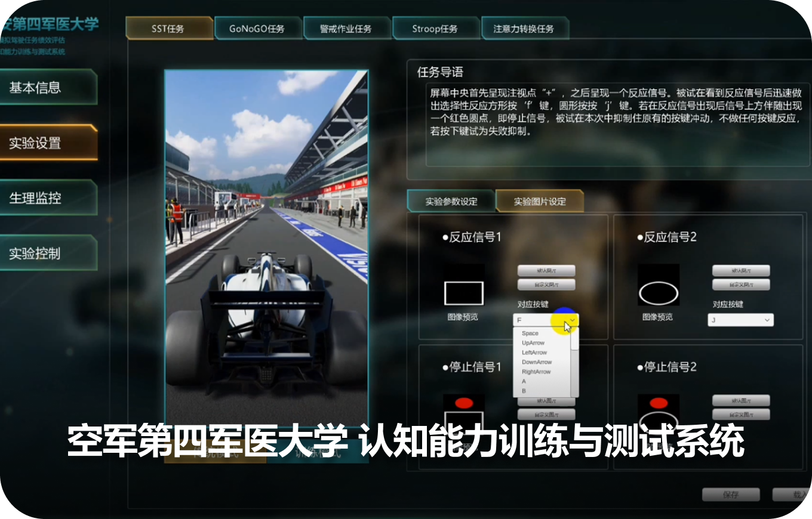Viewport: 812px width, 519px height.
Task: Choose Space from the key dropdown list
Action: tap(530, 333)
